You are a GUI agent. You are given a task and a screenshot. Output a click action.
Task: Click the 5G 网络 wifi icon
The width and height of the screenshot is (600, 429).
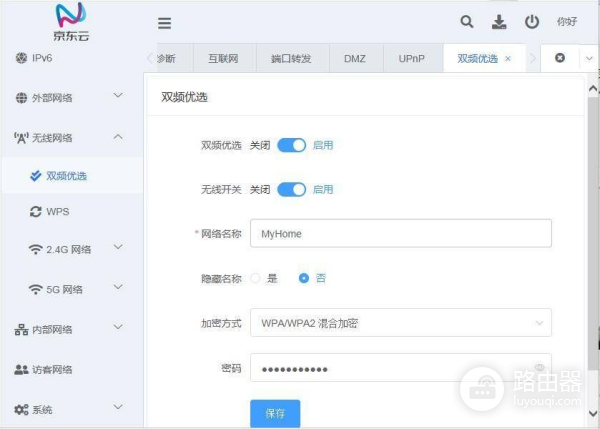coord(36,289)
